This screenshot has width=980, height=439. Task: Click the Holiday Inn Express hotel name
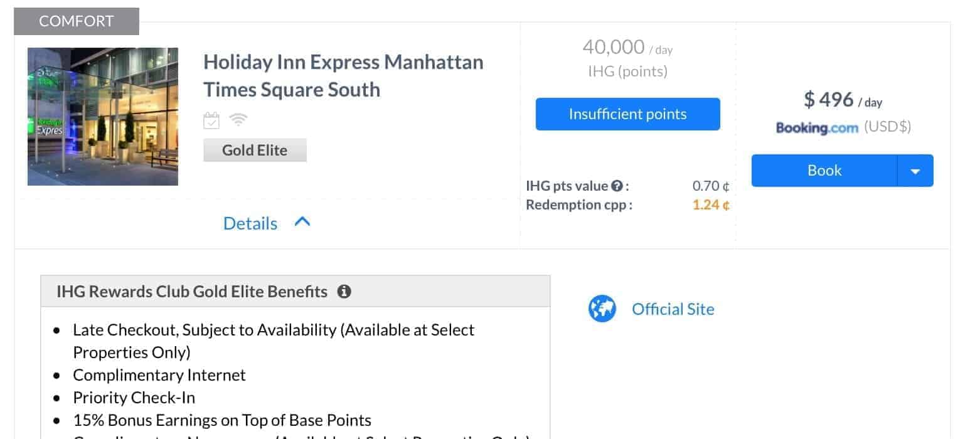[343, 76]
